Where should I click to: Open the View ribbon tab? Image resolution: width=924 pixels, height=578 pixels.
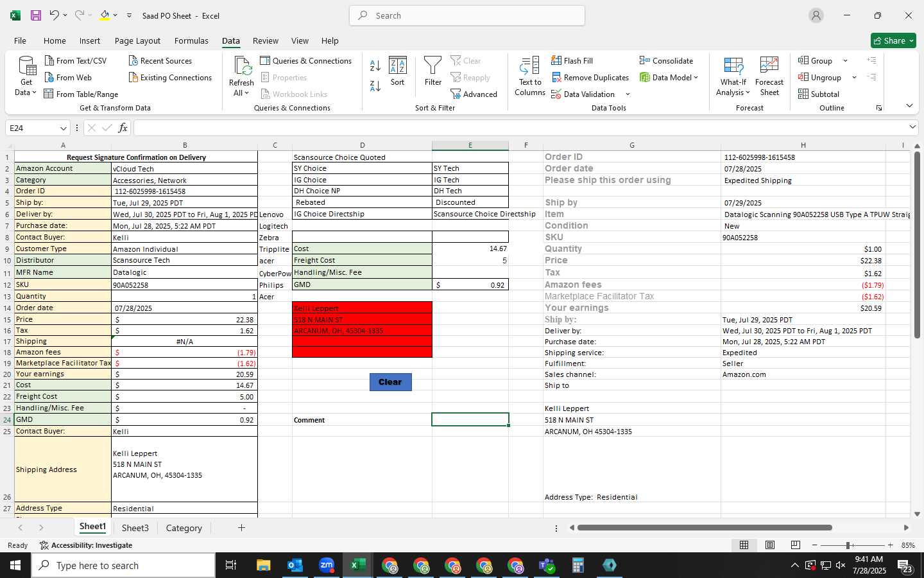pos(300,40)
